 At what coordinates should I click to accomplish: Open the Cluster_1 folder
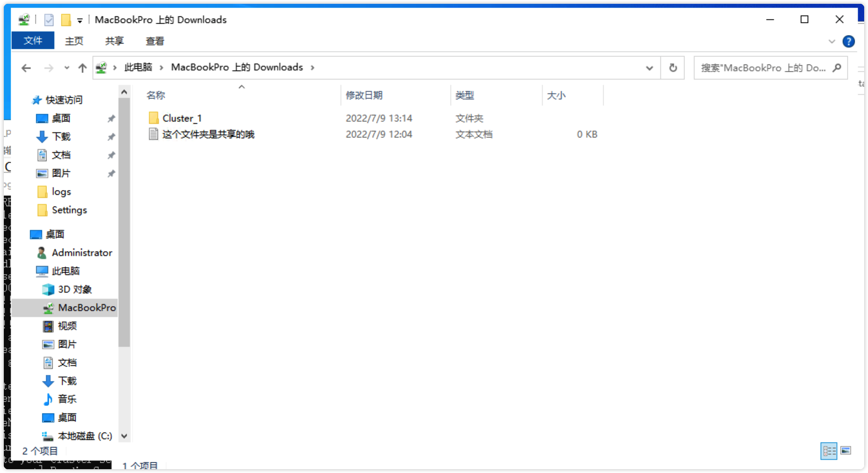[182, 118]
